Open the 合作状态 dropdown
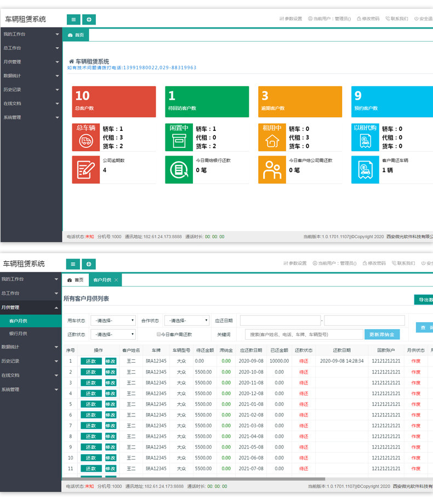433x504 pixels. click(187, 320)
